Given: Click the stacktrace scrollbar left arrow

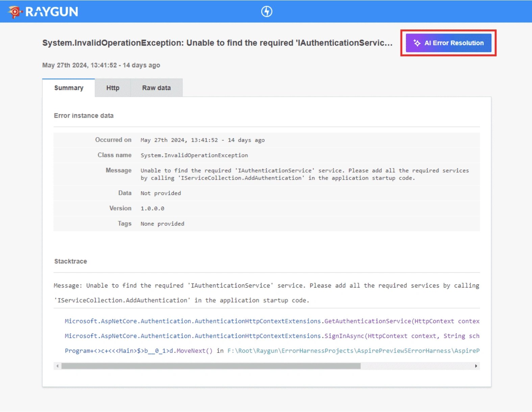Looking at the screenshot, I should click(57, 366).
